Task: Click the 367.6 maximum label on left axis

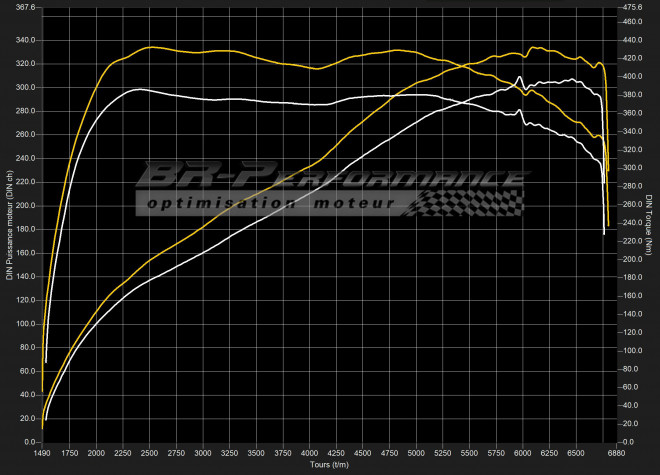Action: pyautogui.click(x=22, y=8)
